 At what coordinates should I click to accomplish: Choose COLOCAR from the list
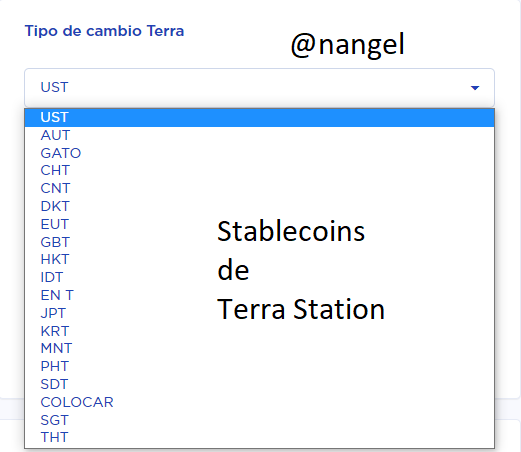[x=259, y=402]
